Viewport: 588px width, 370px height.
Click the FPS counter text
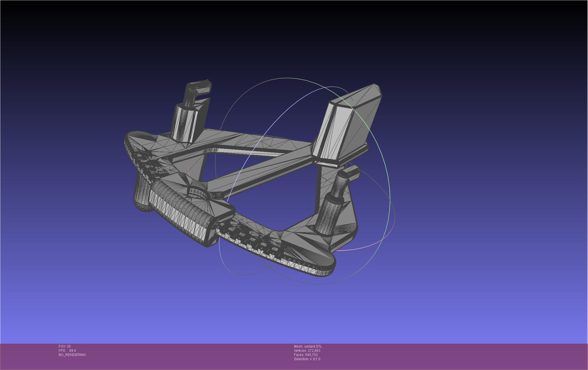click(x=67, y=351)
